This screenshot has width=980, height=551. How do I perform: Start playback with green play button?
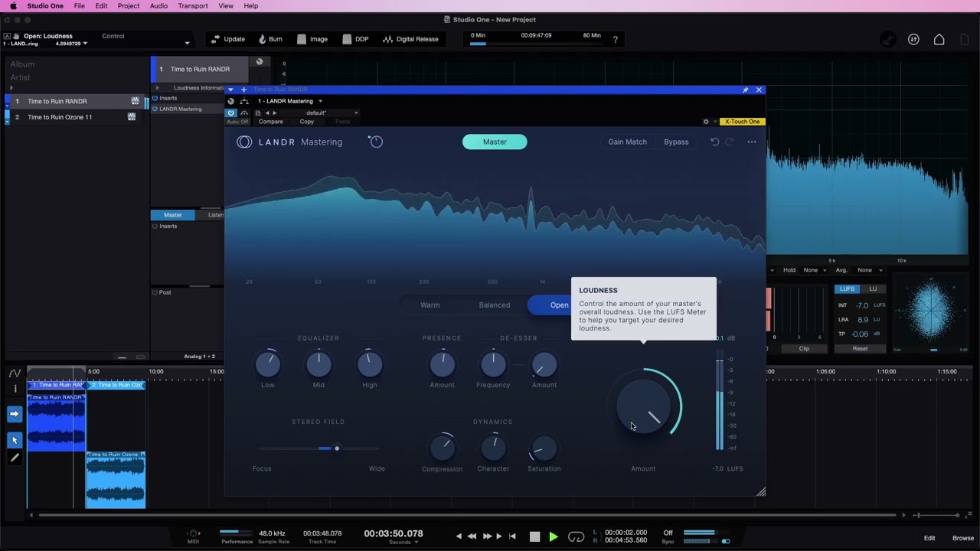click(x=554, y=536)
